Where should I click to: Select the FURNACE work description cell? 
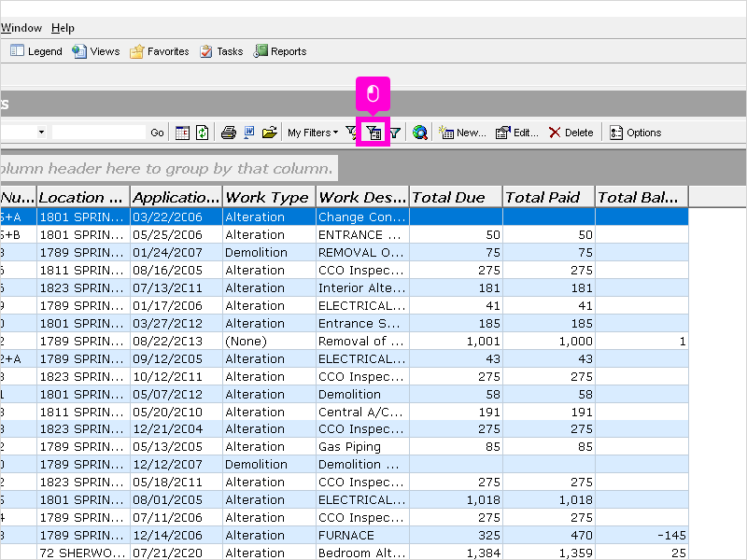tap(362, 535)
